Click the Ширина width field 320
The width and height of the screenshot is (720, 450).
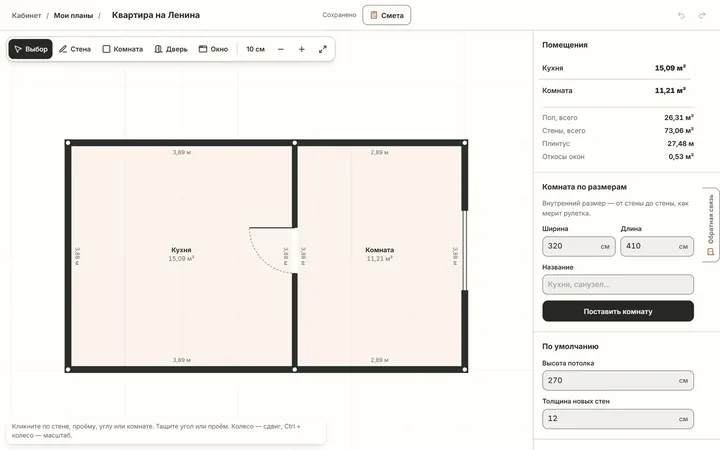(579, 246)
